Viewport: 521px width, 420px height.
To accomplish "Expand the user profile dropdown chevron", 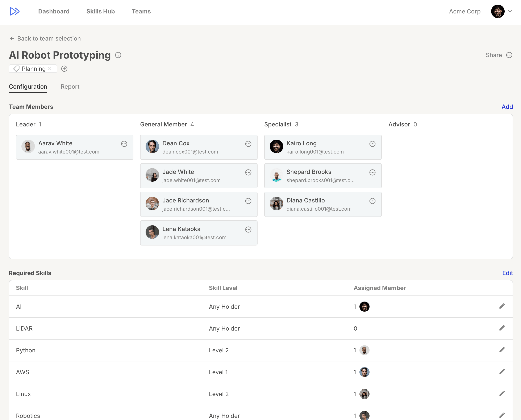I will pyautogui.click(x=510, y=11).
